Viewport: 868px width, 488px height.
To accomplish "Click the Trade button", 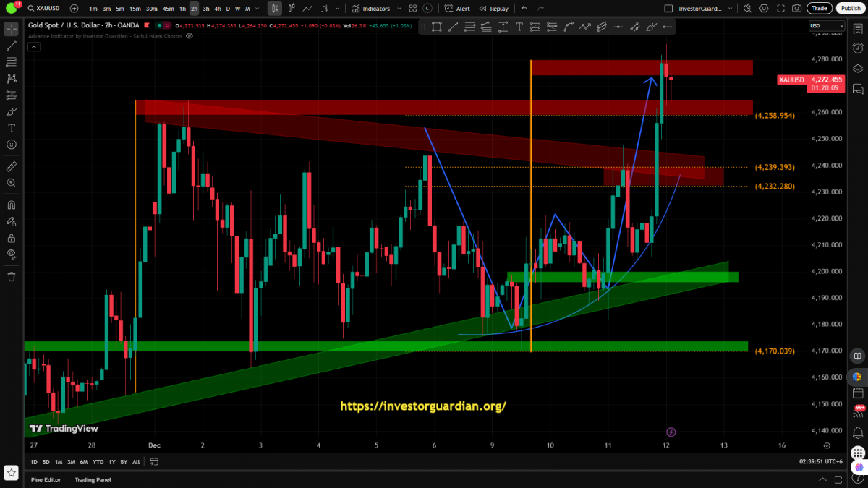I will click(x=819, y=9).
